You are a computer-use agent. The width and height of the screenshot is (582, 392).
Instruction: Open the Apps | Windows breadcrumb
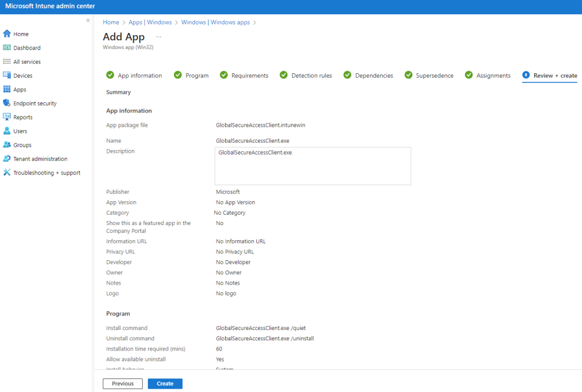coord(150,22)
